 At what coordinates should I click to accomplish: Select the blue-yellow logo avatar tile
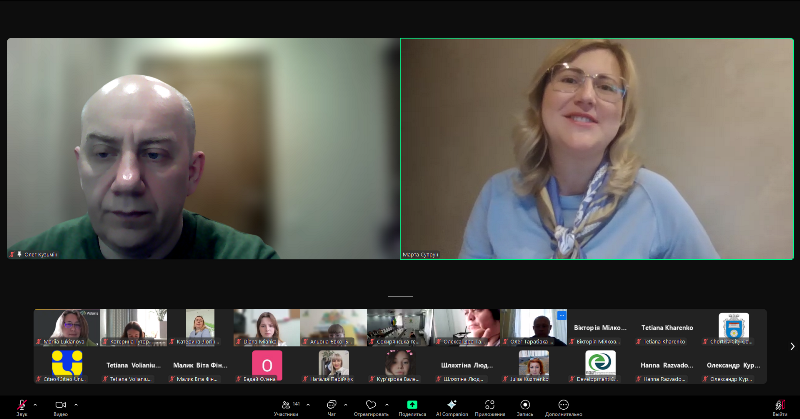[x=67, y=365]
